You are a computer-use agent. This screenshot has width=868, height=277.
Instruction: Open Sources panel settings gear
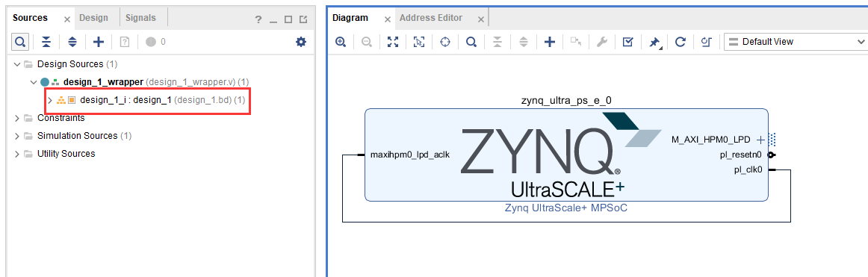[301, 42]
